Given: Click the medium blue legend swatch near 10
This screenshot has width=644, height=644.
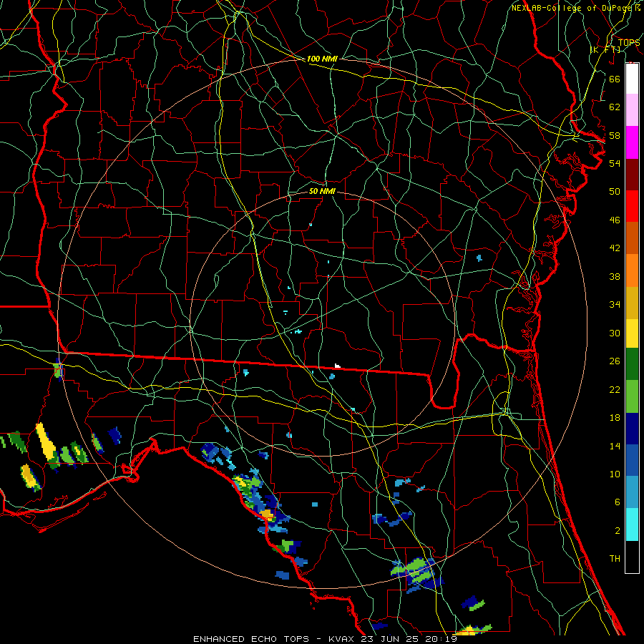Looking at the screenshot, I should pos(632,460).
